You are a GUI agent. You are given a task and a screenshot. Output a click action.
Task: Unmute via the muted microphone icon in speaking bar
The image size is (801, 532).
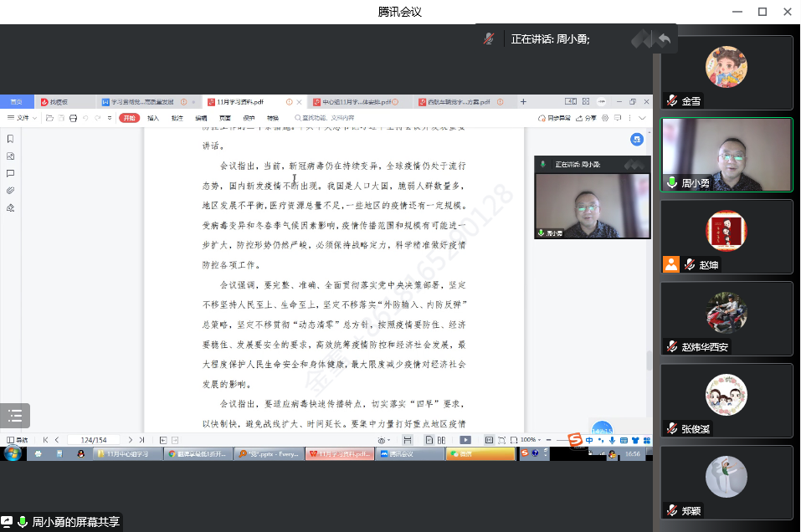[489, 39]
